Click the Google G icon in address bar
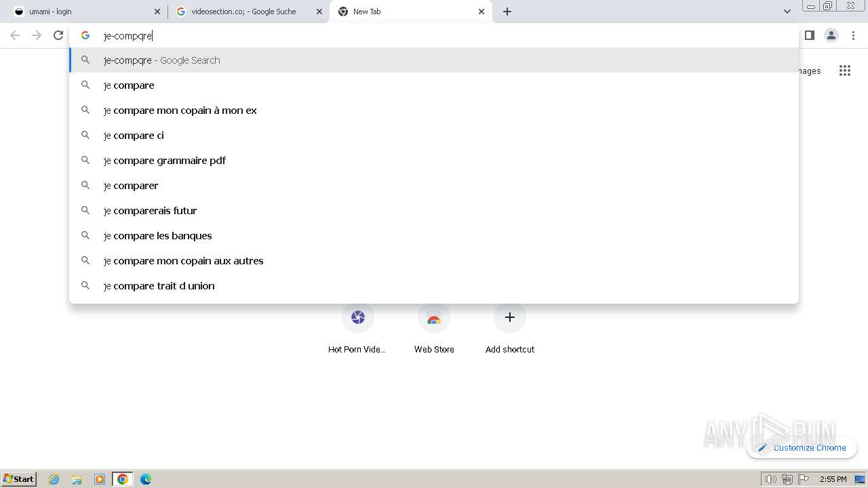The image size is (868, 488). pyautogui.click(x=85, y=35)
